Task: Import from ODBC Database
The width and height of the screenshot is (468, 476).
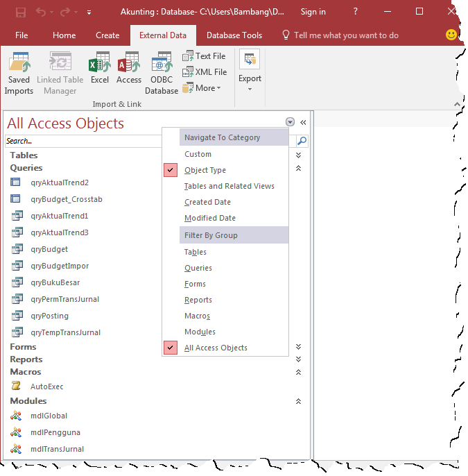Action: click(162, 73)
